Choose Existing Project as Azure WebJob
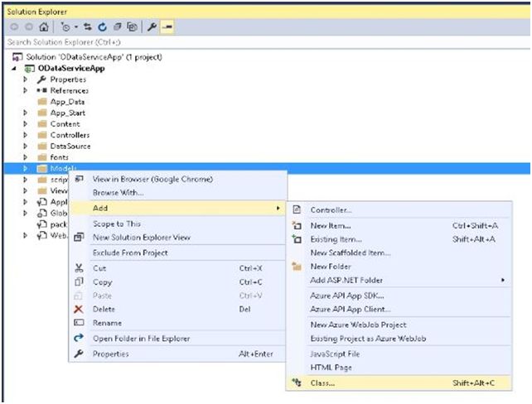Image resolution: width=532 pixels, height=404 pixels. click(x=368, y=339)
